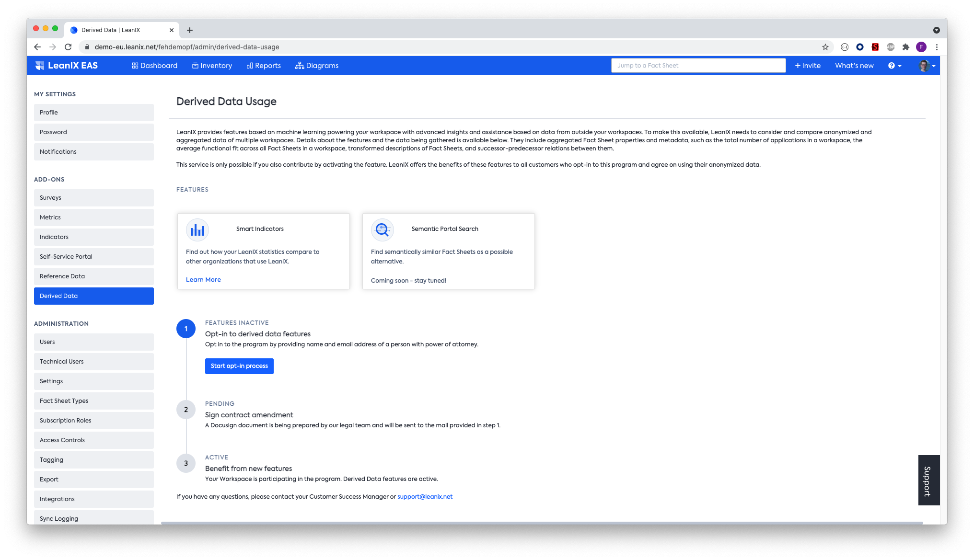Click the browser address bar URL
This screenshot has width=974, height=560.
click(187, 47)
